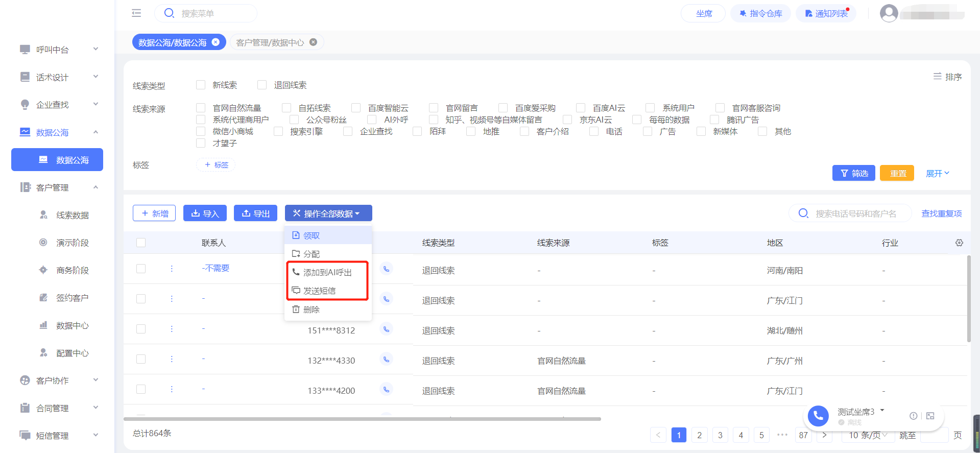
Task: Click the user avatar icon
Action: 889,13
